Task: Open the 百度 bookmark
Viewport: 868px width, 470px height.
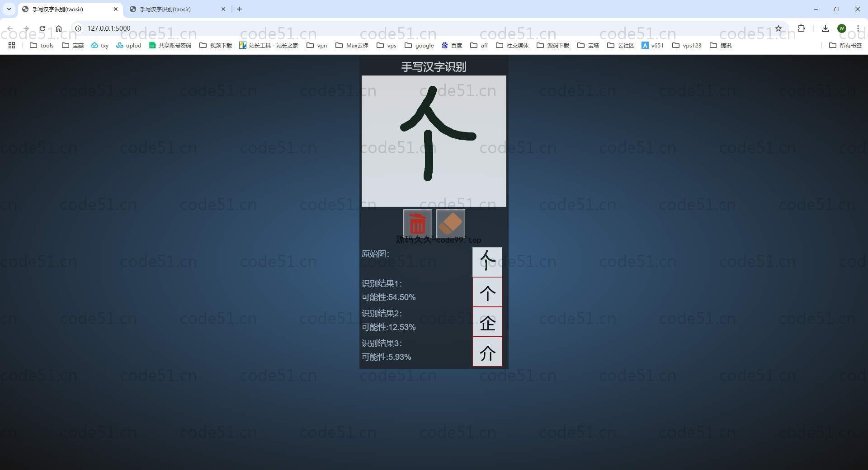Action: click(x=452, y=45)
